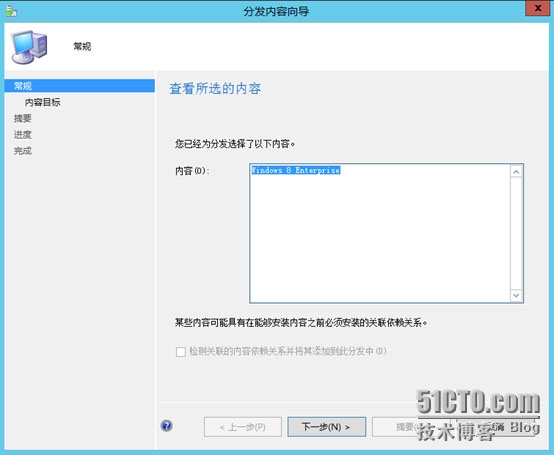Toggle the 检测关联的内容依赖关系 checkbox

coord(181,352)
